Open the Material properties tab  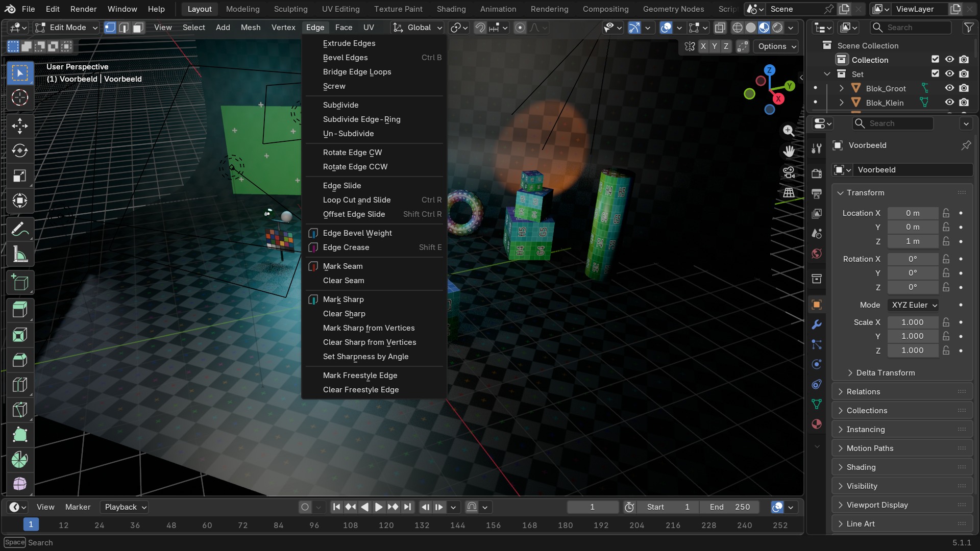point(817,424)
